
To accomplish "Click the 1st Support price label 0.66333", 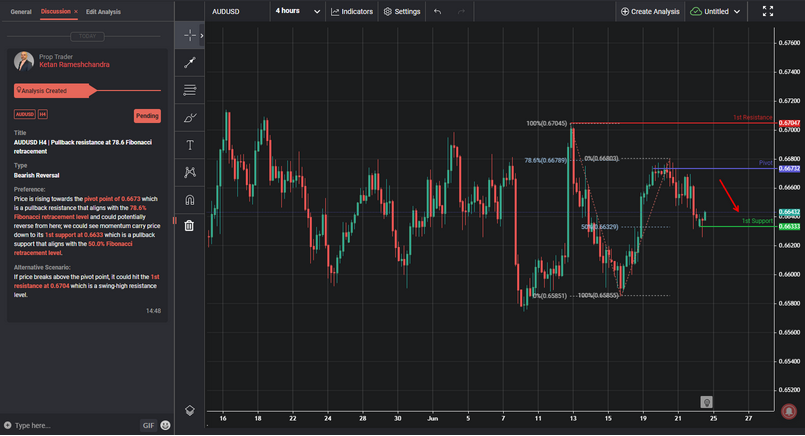I will click(789, 226).
